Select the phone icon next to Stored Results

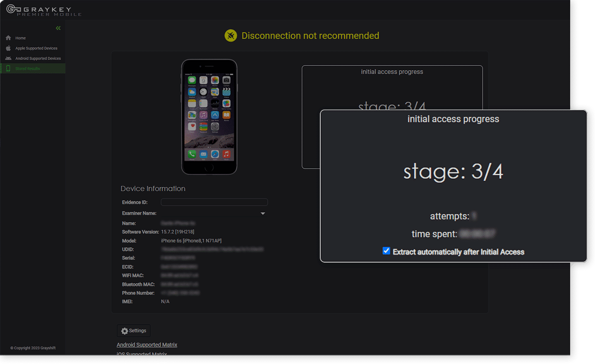[x=8, y=68]
